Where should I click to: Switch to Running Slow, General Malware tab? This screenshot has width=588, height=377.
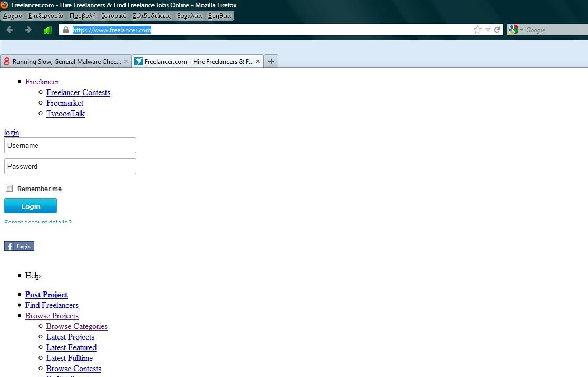tap(66, 61)
